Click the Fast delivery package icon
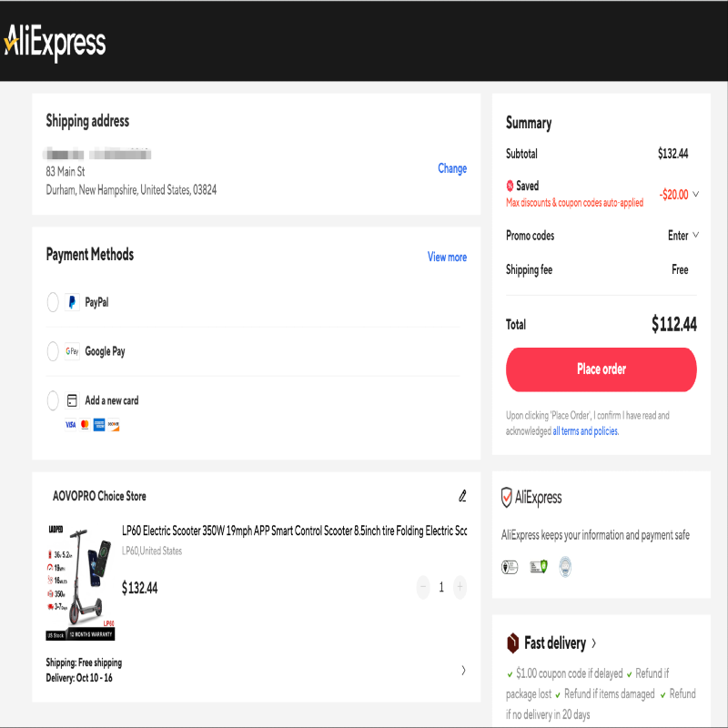The height and width of the screenshot is (728, 728). pos(512,643)
